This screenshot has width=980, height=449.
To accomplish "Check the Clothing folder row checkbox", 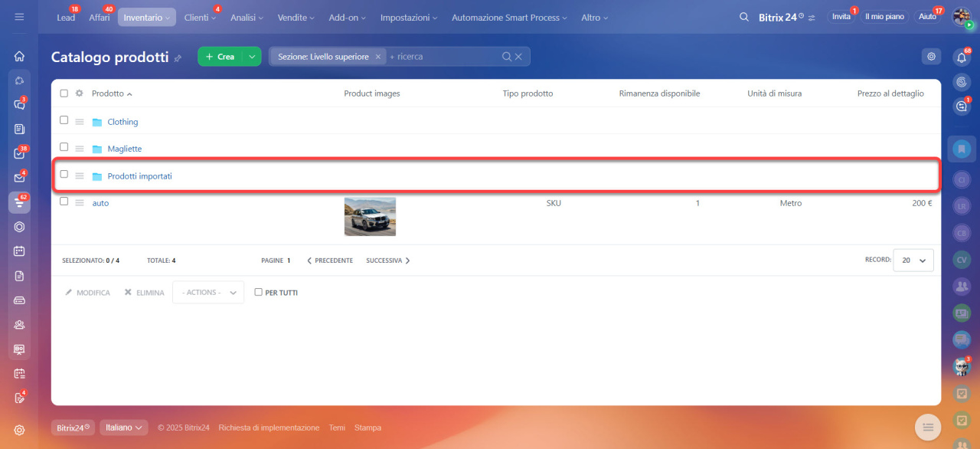I will click(x=64, y=120).
